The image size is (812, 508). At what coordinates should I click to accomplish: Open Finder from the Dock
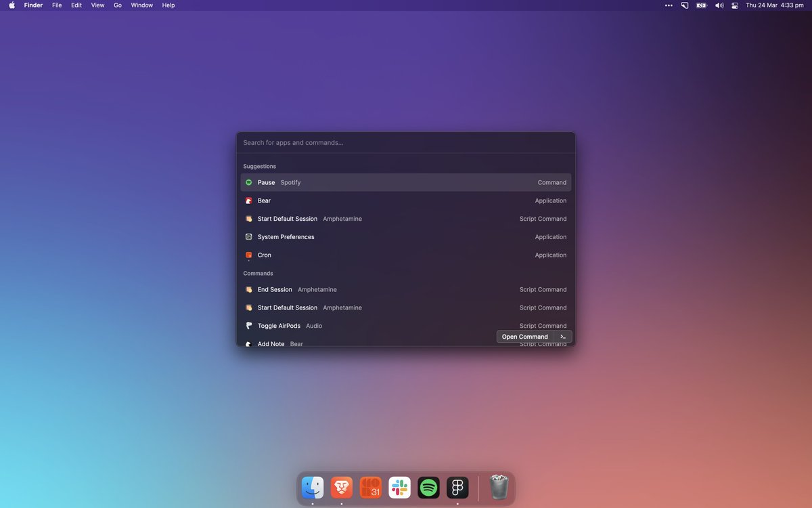313,488
